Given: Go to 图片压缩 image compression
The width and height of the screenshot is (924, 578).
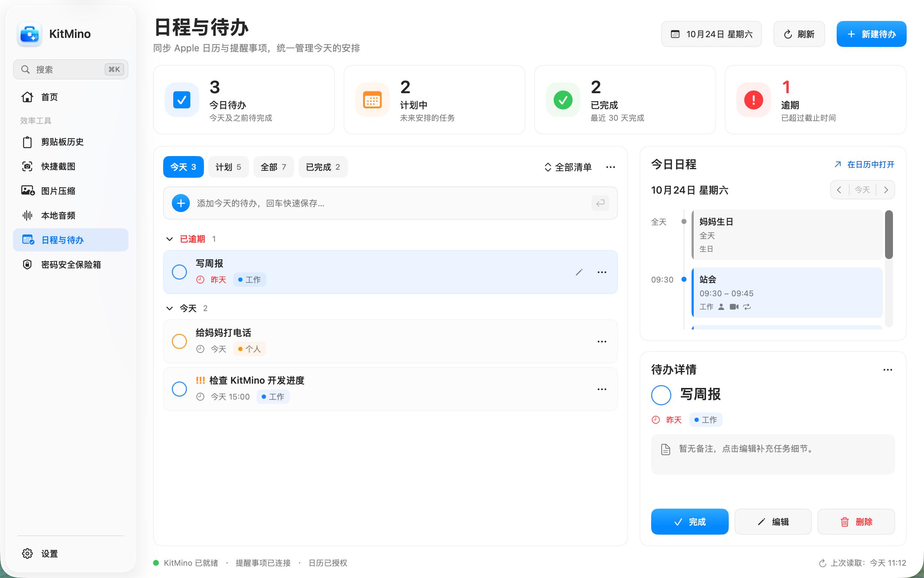Looking at the screenshot, I should pos(71,191).
